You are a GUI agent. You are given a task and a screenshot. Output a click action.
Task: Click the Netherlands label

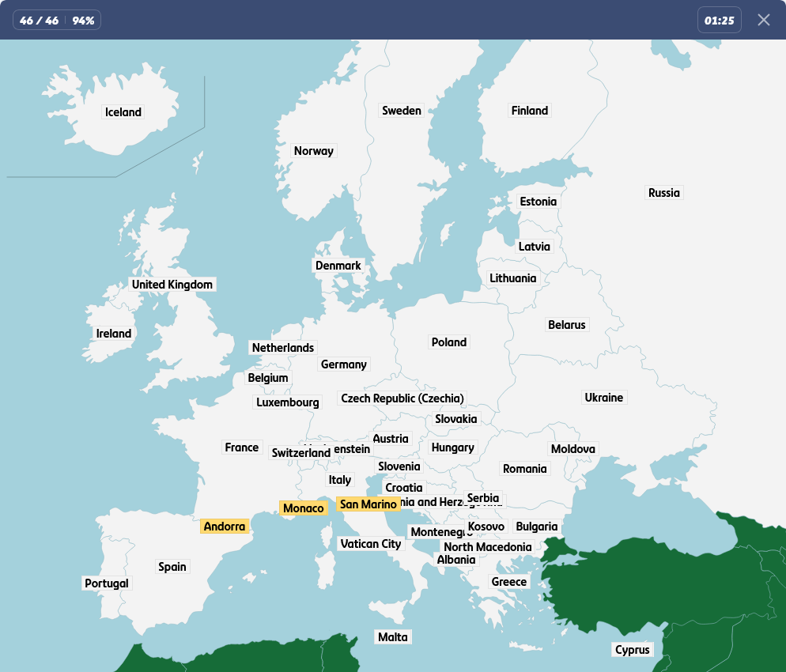283,348
